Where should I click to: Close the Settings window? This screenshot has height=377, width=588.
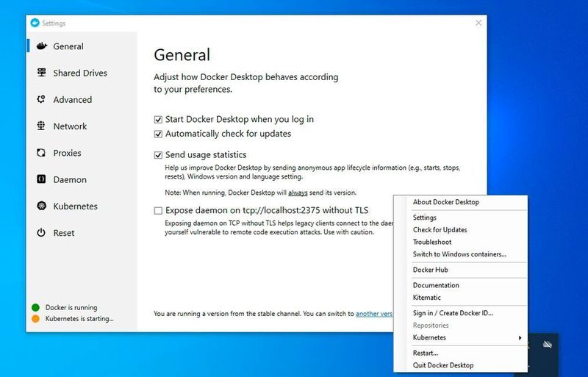click(x=478, y=23)
